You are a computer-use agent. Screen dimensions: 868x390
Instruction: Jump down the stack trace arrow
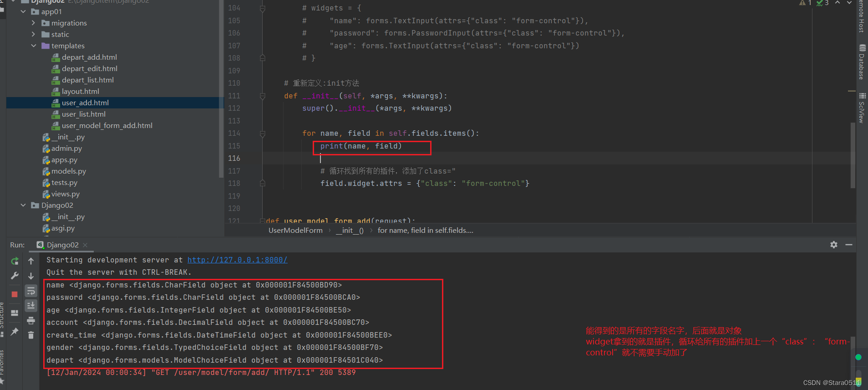pos(31,276)
